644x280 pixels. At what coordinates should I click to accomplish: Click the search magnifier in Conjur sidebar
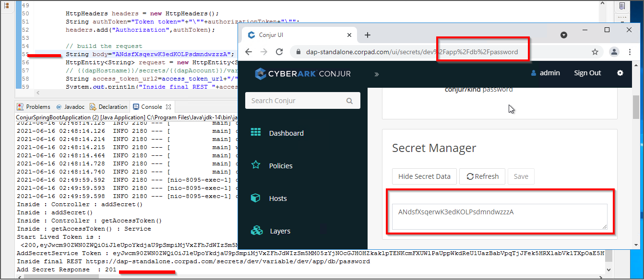click(349, 101)
